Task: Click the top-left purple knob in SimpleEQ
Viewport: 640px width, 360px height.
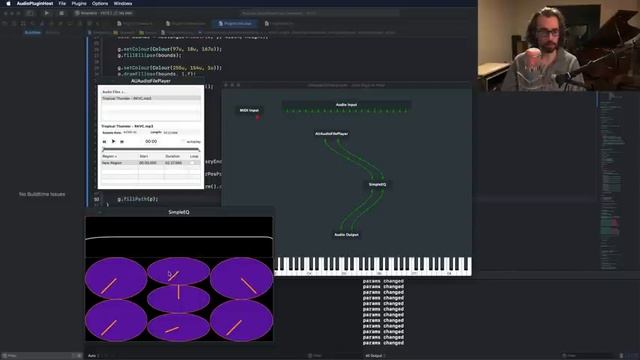Action: 116,278
